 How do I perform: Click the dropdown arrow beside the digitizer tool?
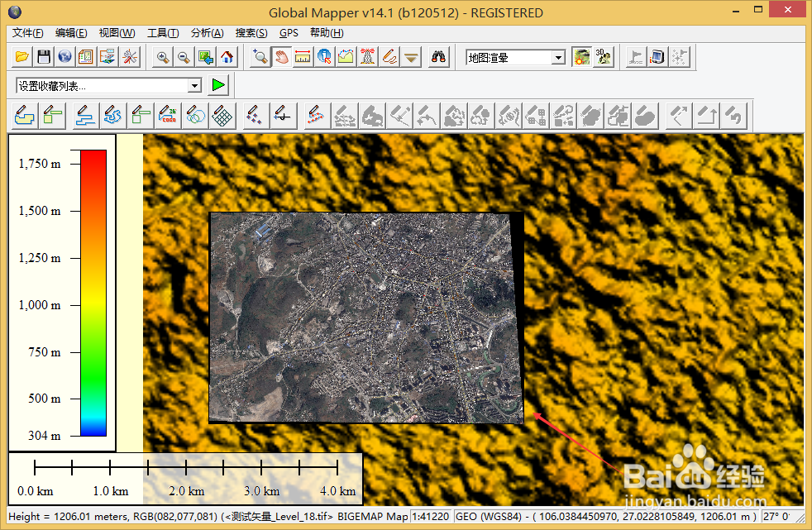[411, 57]
